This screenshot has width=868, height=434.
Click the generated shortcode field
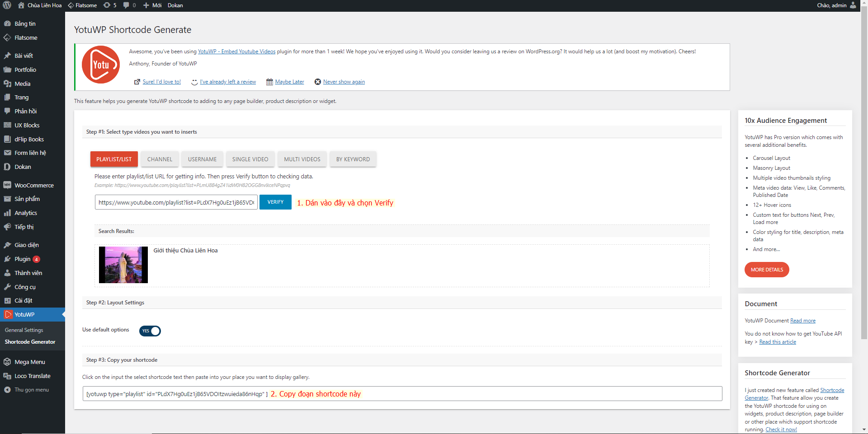[x=402, y=394]
